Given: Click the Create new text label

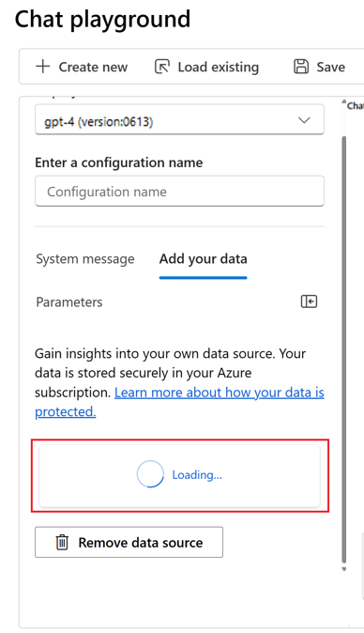Looking at the screenshot, I should pos(93,67).
